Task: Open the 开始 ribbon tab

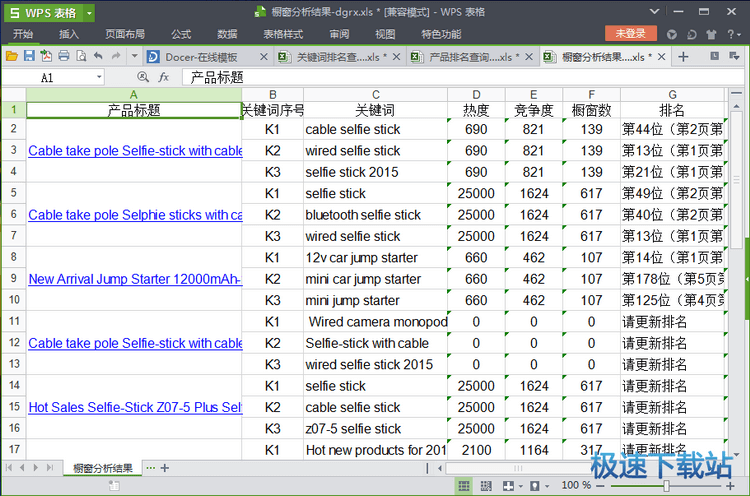Action: pyautogui.click(x=22, y=34)
